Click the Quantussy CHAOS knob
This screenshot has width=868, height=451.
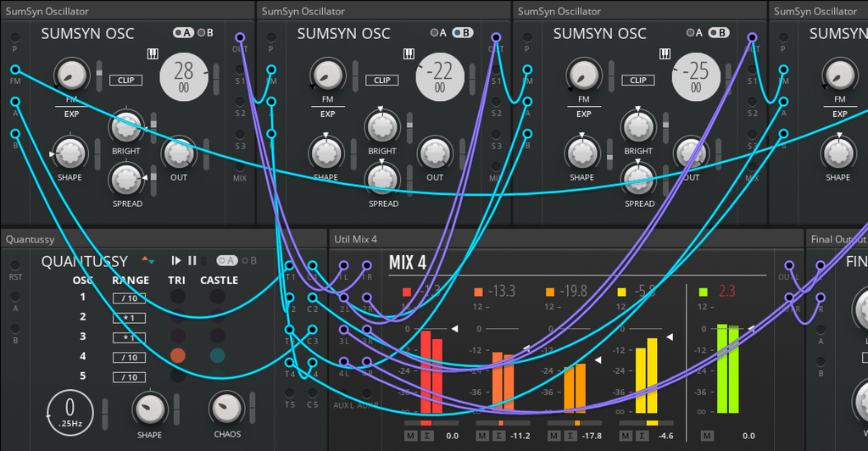click(x=227, y=409)
